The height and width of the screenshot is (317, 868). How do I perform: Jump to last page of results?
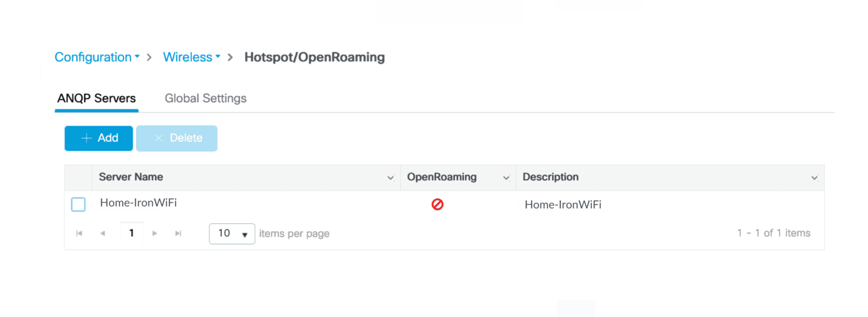(x=178, y=233)
